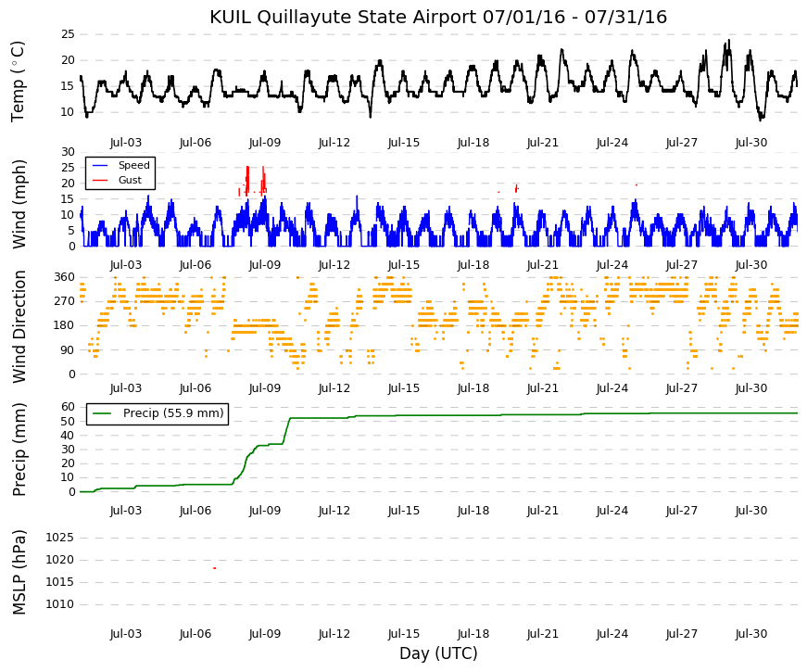This screenshot has height=672, width=807.
Task: Click the Precip (mm) axis label
Action: point(19,450)
